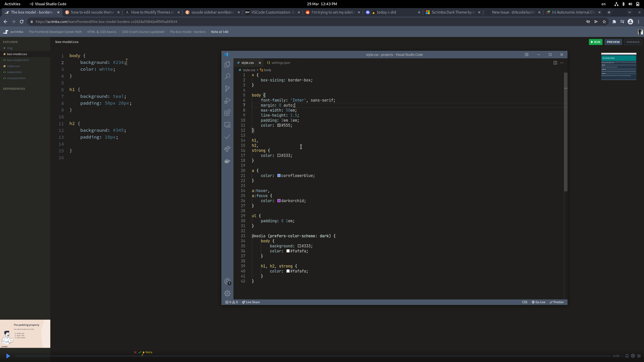The image size is (644, 362).
Task: Expand the DEPENDENCIES section
Action: pos(14,88)
